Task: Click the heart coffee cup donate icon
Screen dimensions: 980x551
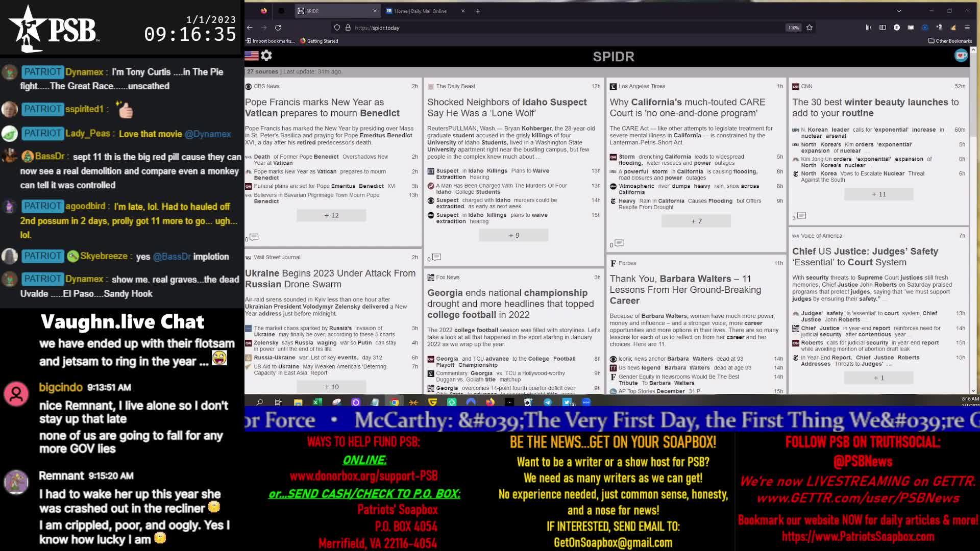Action: (x=961, y=56)
